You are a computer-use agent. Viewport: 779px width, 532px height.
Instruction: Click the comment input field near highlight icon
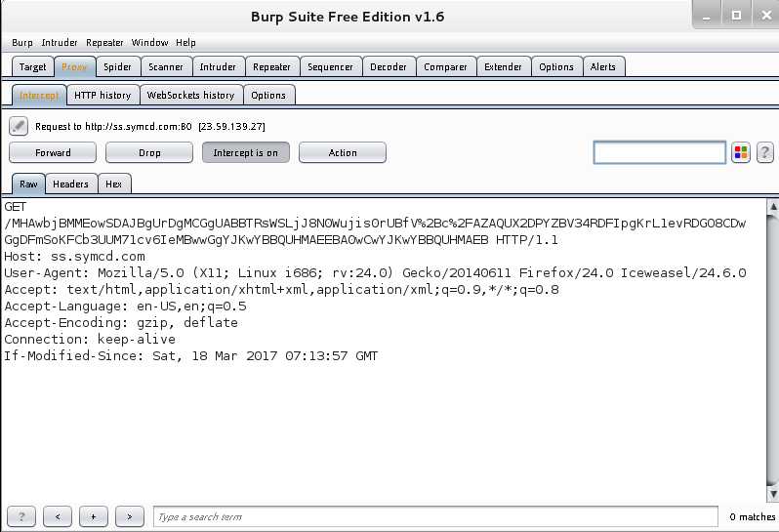coord(659,152)
